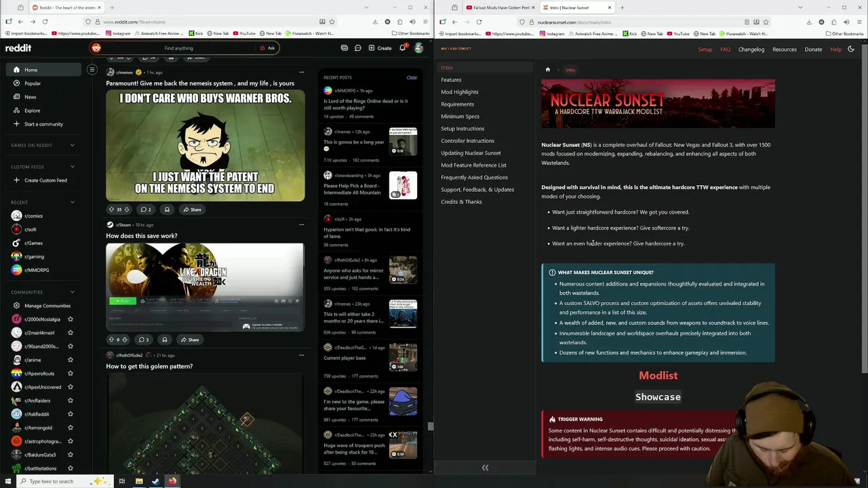Upvote the nemesis system meme post
Viewport: 868px width, 488px height.
pyautogui.click(x=111, y=209)
